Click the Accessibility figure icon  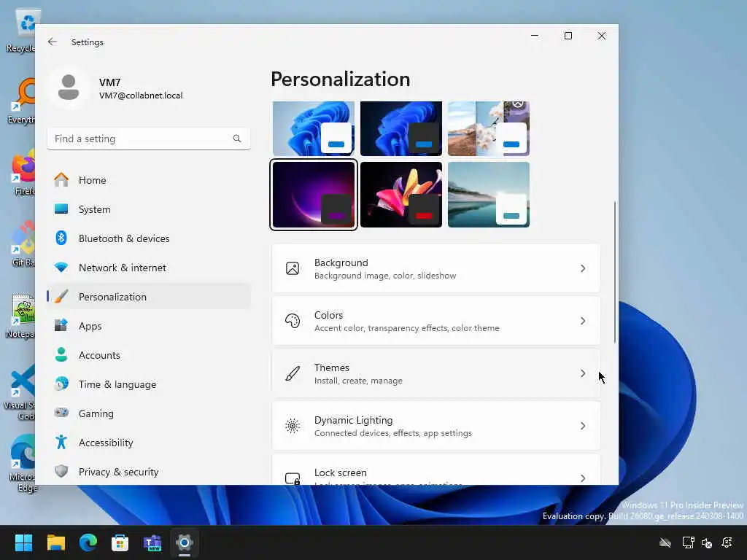(x=61, y=443)
